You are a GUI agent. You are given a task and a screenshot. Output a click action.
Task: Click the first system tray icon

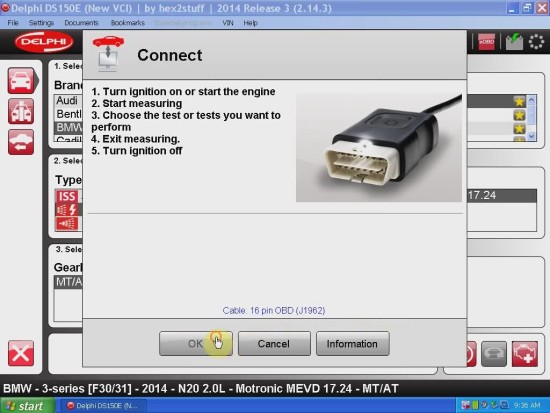(x=465, y=406)
